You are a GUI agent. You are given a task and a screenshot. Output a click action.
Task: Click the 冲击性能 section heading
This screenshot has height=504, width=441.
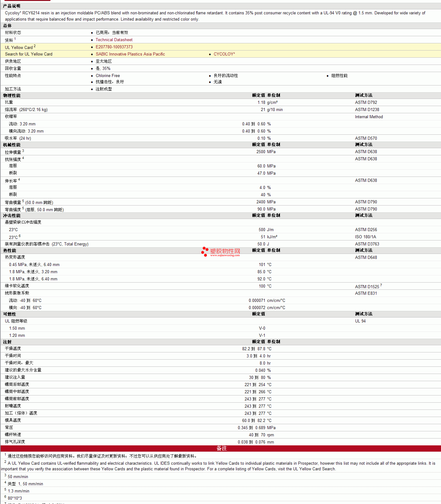12,216
